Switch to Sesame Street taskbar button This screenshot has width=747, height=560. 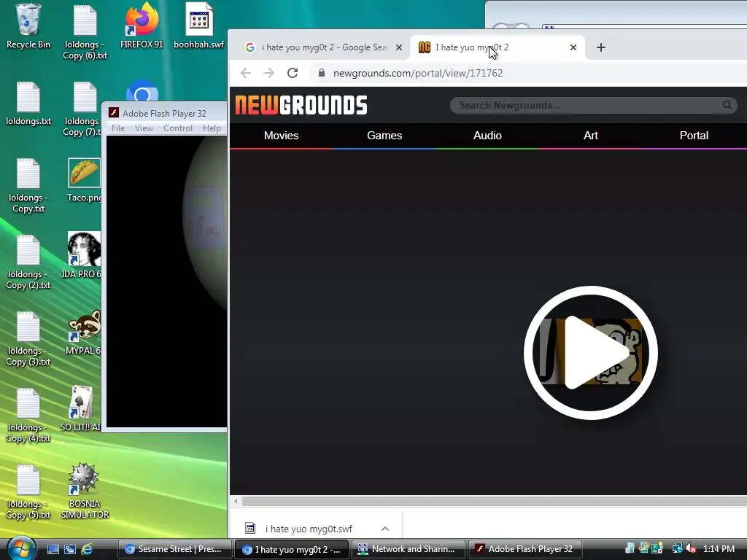coord(174,549)
